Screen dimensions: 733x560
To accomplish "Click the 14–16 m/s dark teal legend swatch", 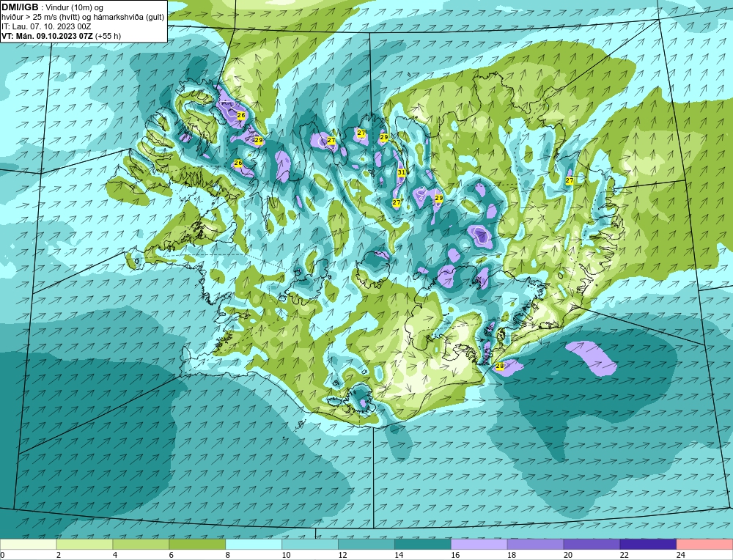I will click(x=423, y=544).
